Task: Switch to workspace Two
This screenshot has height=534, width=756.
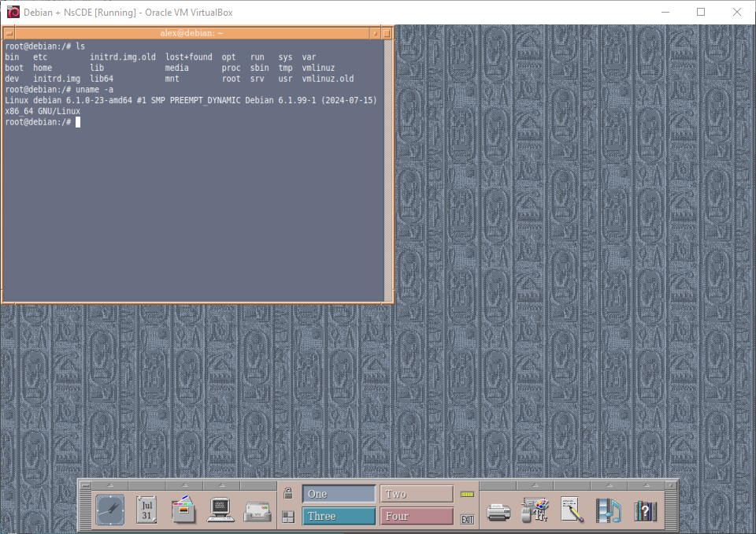Action: 417,494
